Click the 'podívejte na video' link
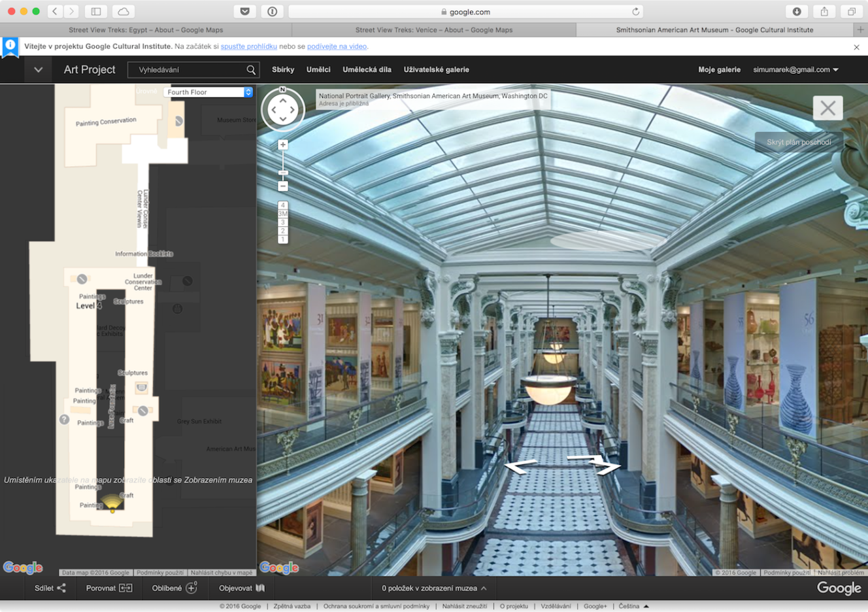Viewport: 868px width, 612px height. tap(337, 46)
